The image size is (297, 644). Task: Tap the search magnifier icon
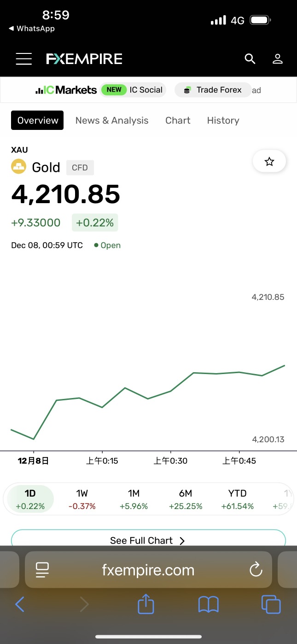click(x=250, y=59)
